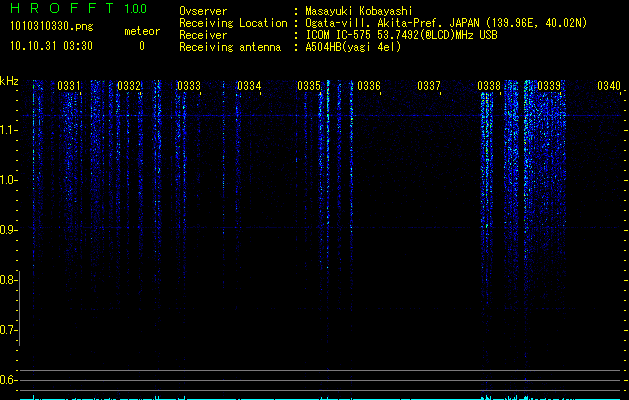Click the meteor count label

142,31
